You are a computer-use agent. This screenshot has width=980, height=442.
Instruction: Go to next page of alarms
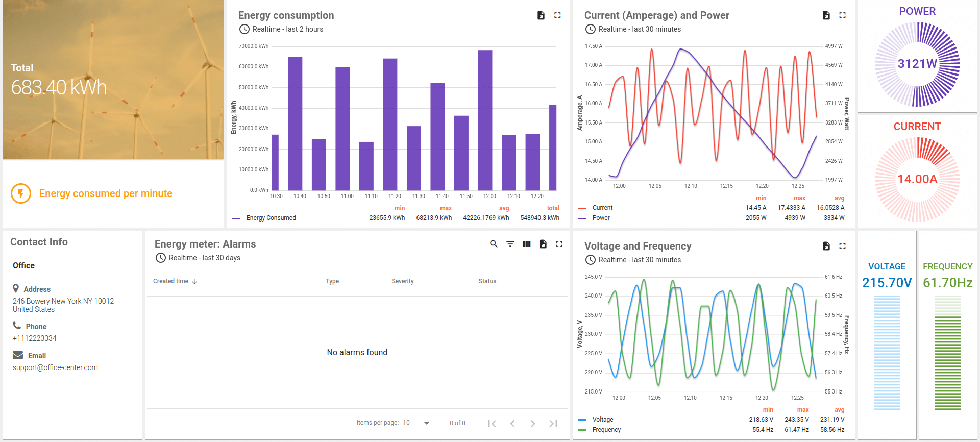point(532,424)
